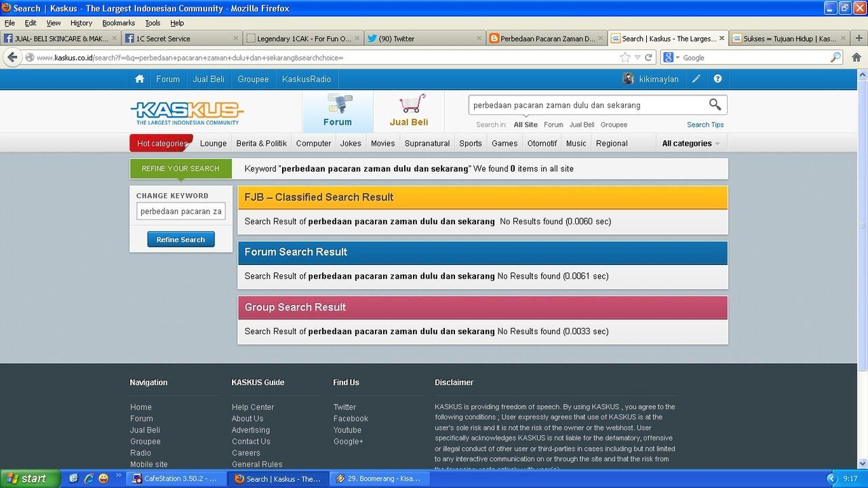This screenshot has width=868, height=488.
Task: Click the pencil create-post icon
Action: click(696, 79)
